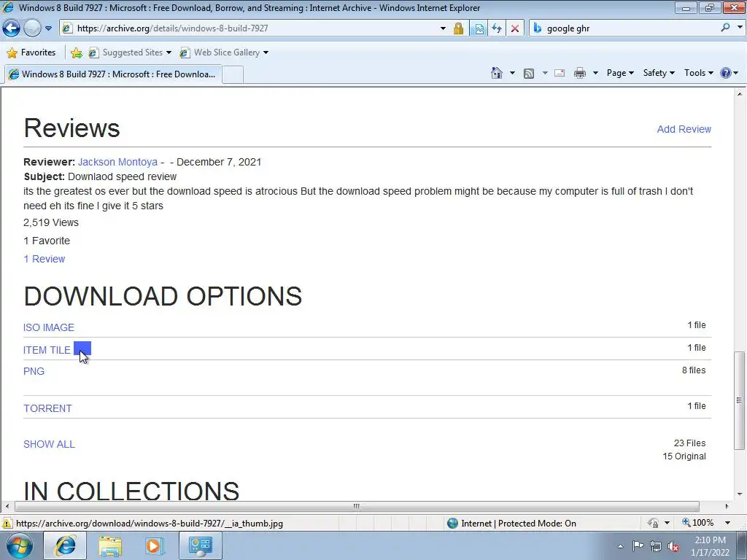Click the privacy report icon in status bar
This screenshot has width=747, height=560.
click(x=654, y=523)
